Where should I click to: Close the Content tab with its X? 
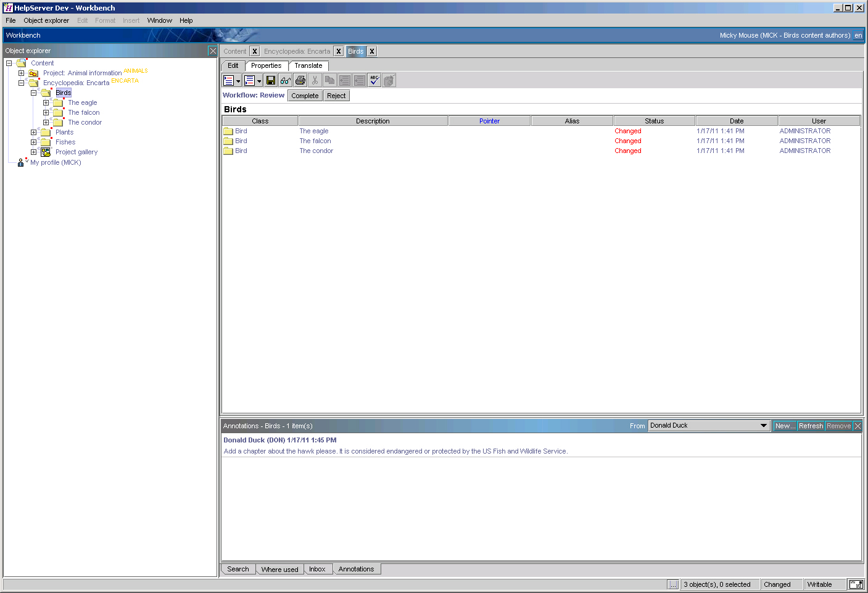pos(255,51)
